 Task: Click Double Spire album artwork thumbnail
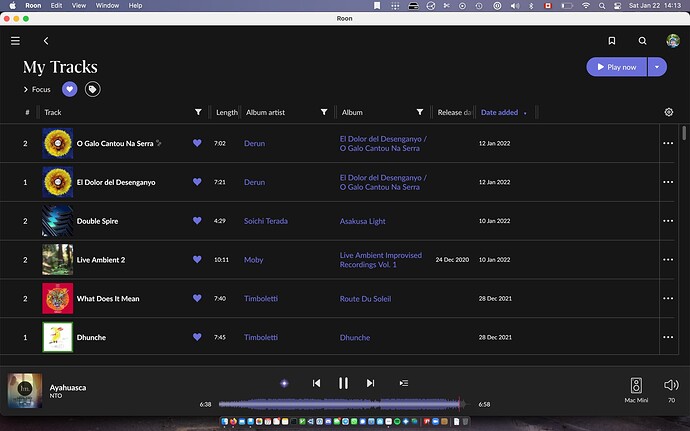(58, 221)
